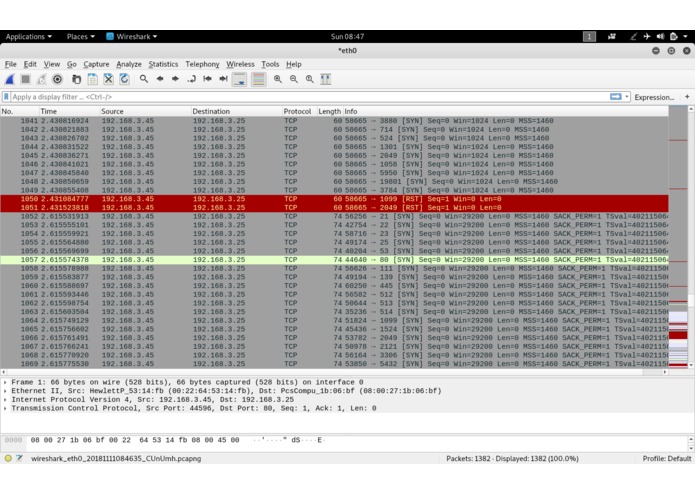Start capturing packets with shark fin icon

click(x=10, y=79)
